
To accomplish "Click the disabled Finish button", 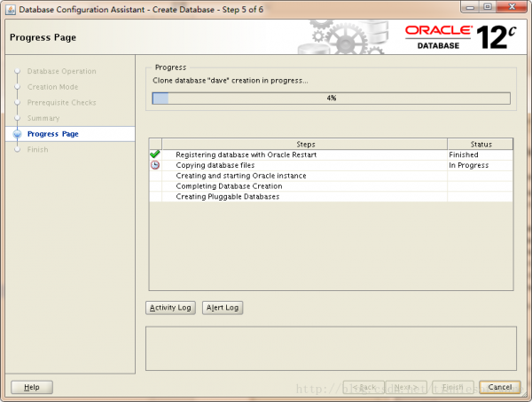I will tap(453, 387).
